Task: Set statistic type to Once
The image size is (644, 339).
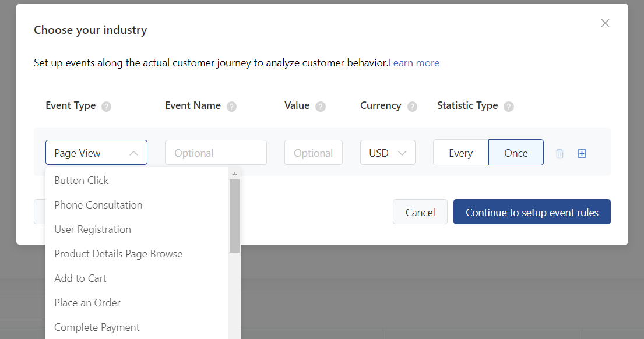Action: tap(516, 153)
